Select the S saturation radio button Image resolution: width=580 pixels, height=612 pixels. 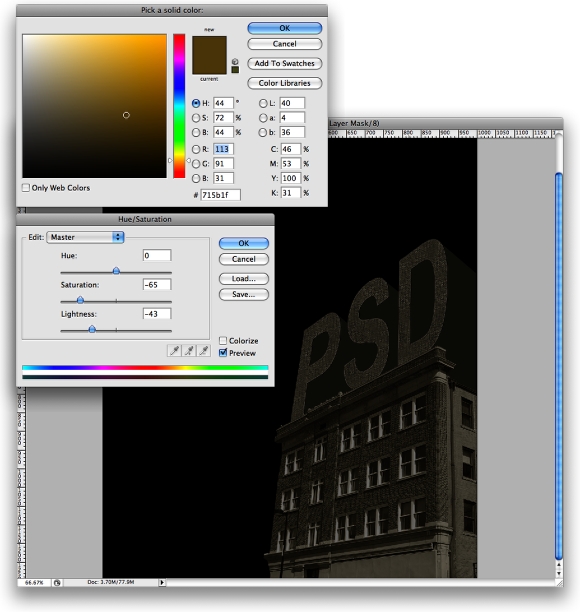(196, 118)
